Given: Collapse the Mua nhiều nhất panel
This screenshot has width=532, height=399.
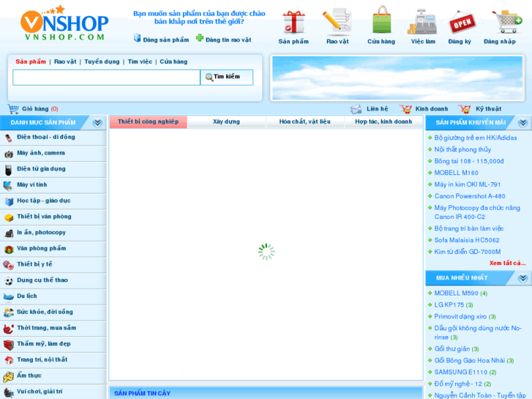Looking at the screenshot, I should pos(523,278).
